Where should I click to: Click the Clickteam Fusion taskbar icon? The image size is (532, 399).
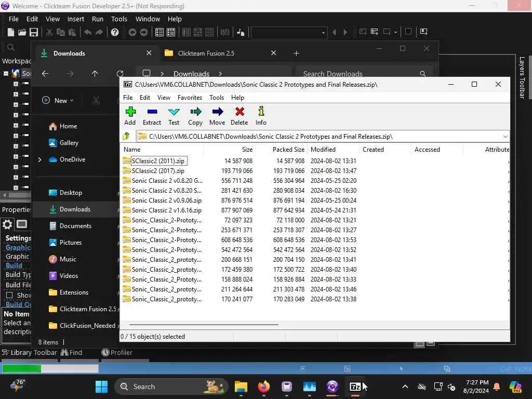click(332, 387)
